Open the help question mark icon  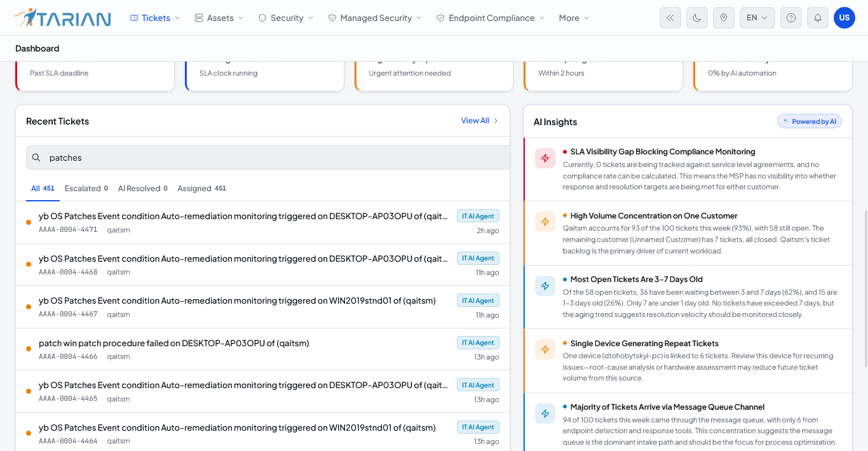point(791,18)
